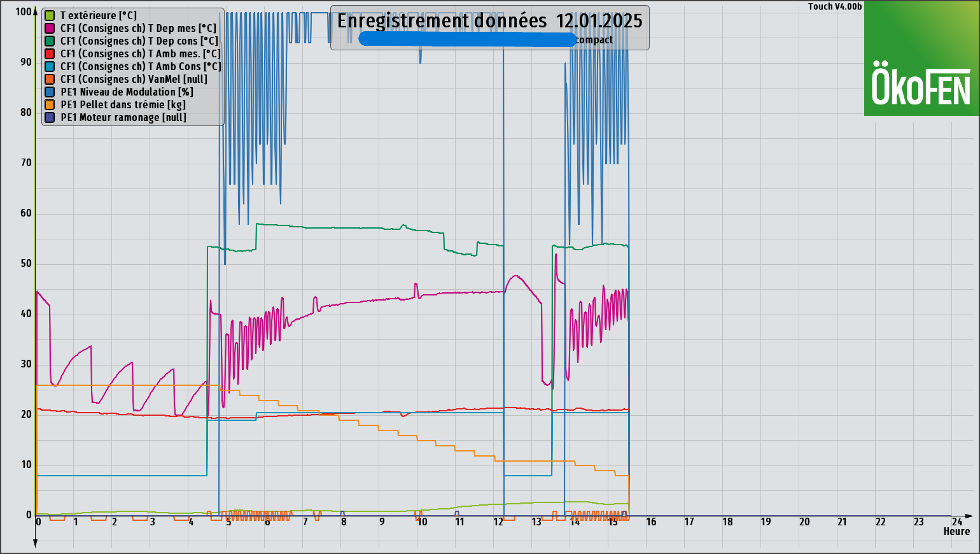Image resolution: width=980 pixels, height=554 pixels.
Task: Click hour 24 on the time axis
Action: [x=957, y=522]
